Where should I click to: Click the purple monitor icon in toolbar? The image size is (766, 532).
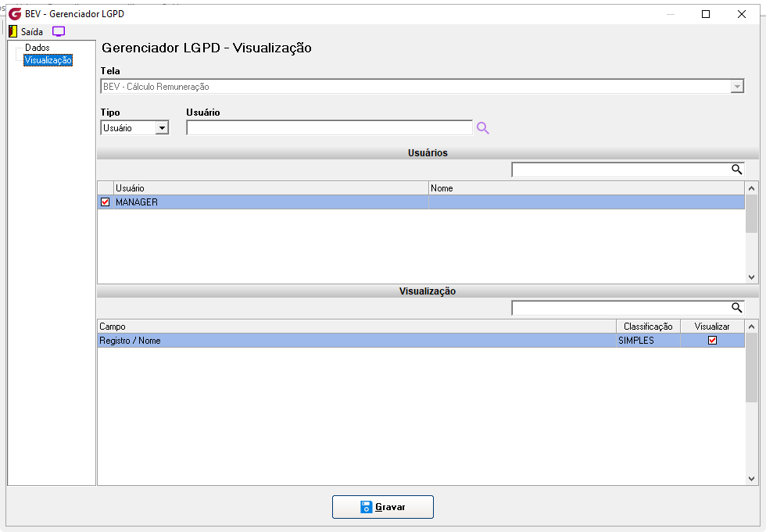pyautogui.click(x=59, y=32)
